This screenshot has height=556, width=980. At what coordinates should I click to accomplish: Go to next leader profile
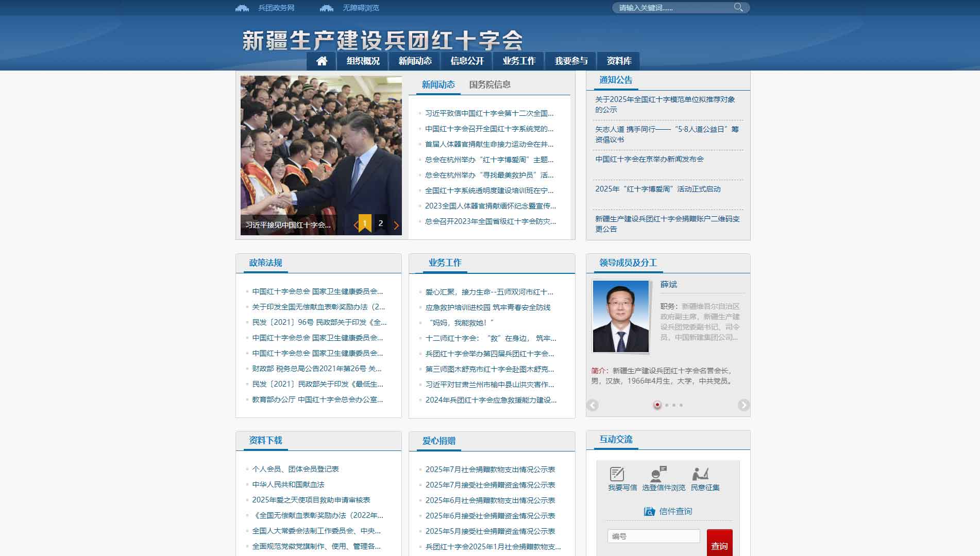(x=744, y=405)
